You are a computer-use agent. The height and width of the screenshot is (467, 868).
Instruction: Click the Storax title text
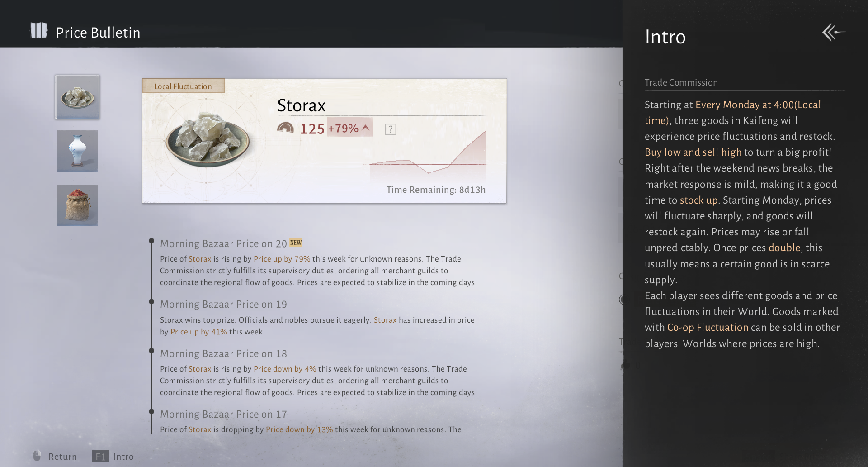[x=301, y=105]
